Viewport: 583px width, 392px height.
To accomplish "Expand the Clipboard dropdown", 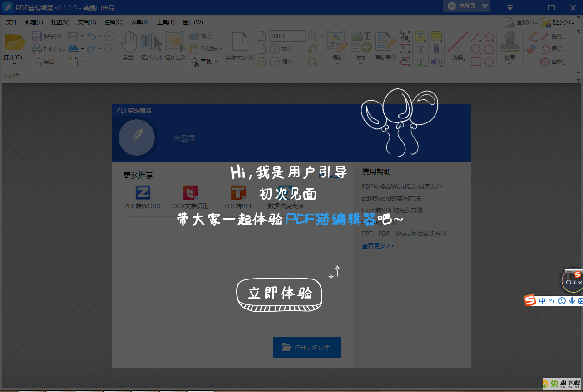I will [x=222, y=49].
